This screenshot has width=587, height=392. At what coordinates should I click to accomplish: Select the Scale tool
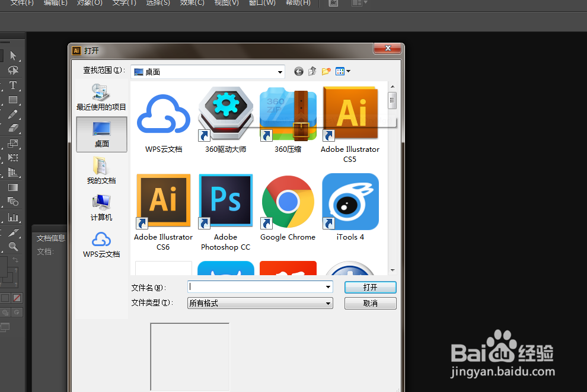click(x=13, y=144)
